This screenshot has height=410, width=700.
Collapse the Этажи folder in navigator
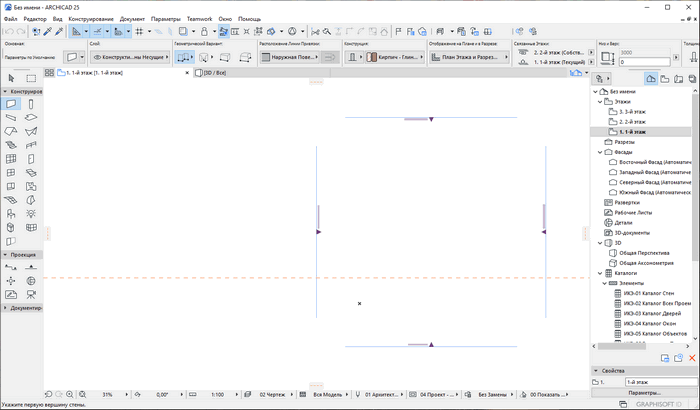click(x=599, y=101)
